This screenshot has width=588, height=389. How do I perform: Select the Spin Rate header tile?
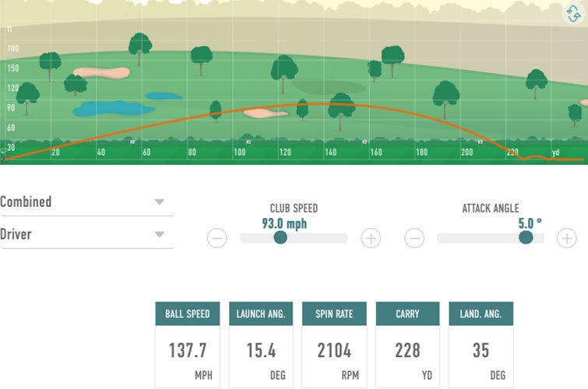pyautogui.click(x=334, y=314)
